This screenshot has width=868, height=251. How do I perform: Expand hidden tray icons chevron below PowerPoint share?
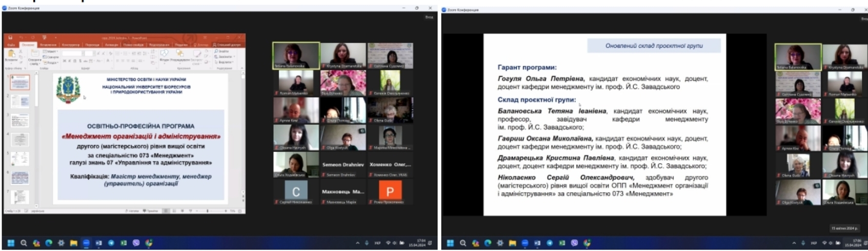pyautogui.click(x=358, y=243)
